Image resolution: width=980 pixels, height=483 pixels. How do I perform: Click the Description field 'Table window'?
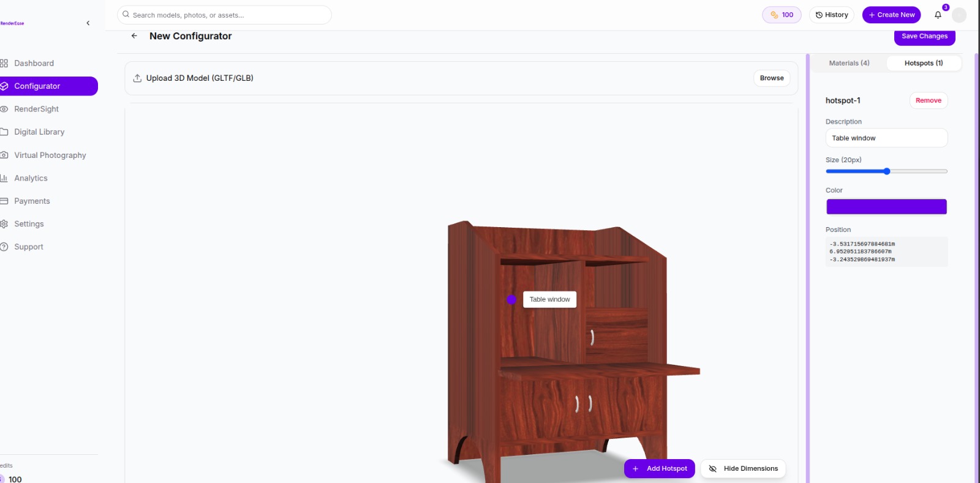886,138
